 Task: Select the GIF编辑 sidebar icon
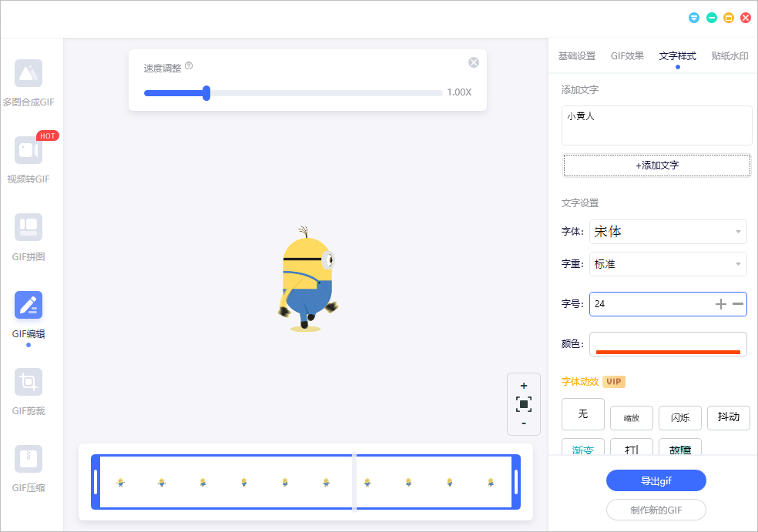29,305
